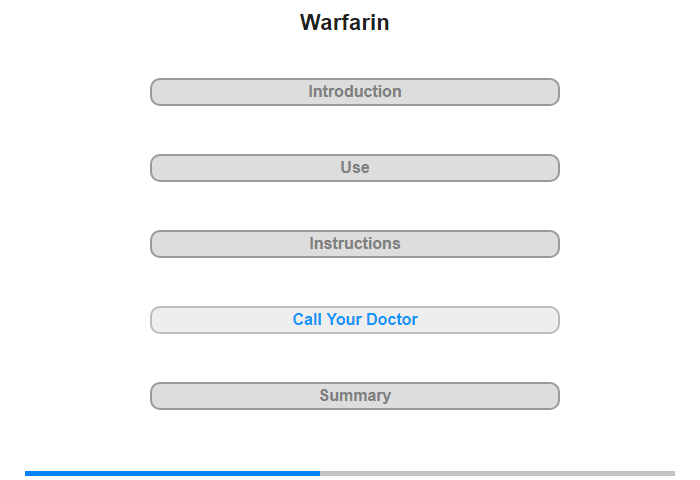The width and height of the screenshot is (700, 480).
Task: View the When to Call Your Doctor topic
Action: click(354, 320)
